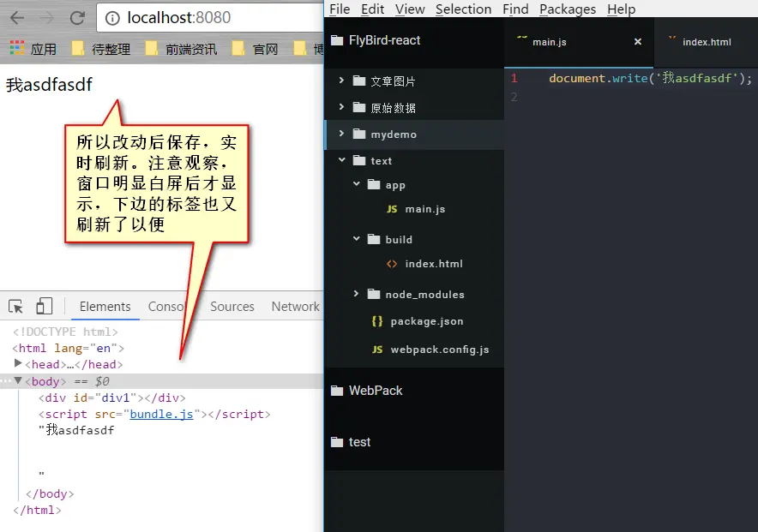Go forward in Chrome browser

coord(47,18)
